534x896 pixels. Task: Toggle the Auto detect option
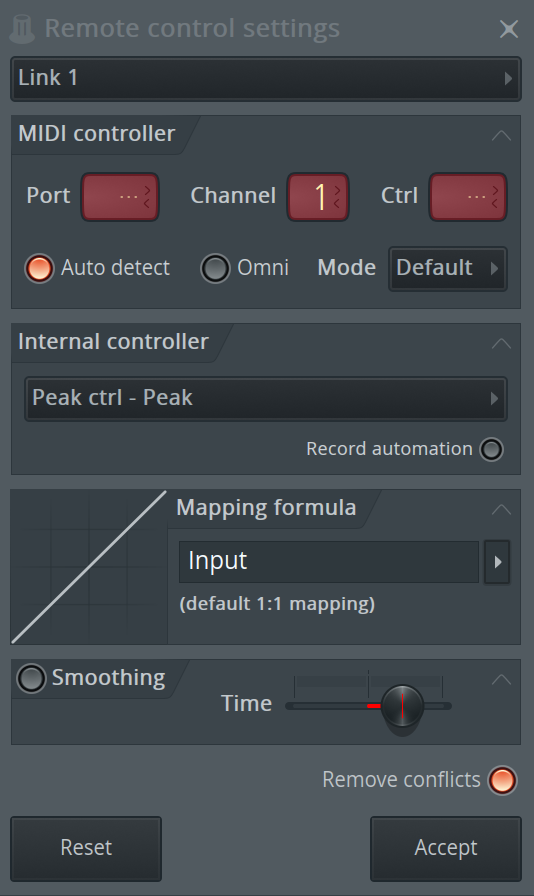[39, 268]
